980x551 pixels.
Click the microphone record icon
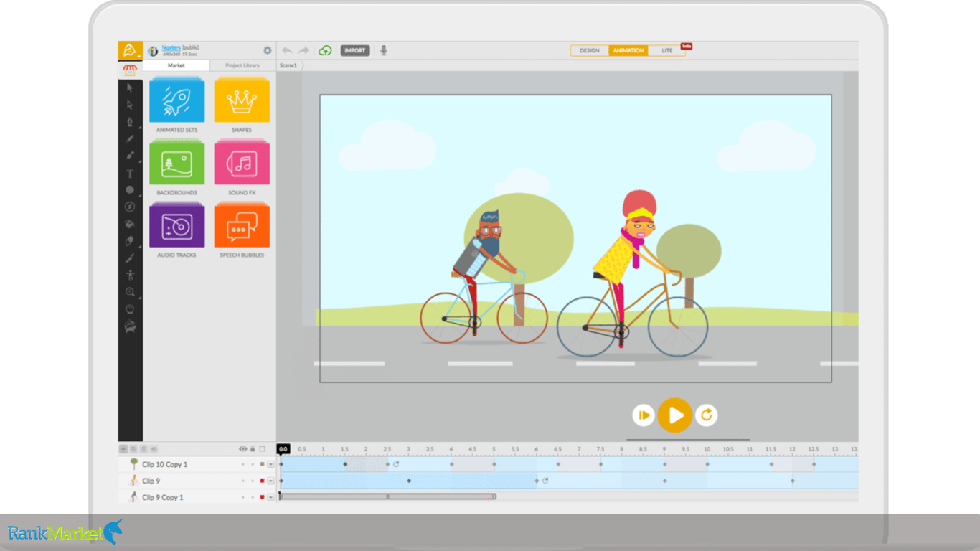[x=384, y=50]
